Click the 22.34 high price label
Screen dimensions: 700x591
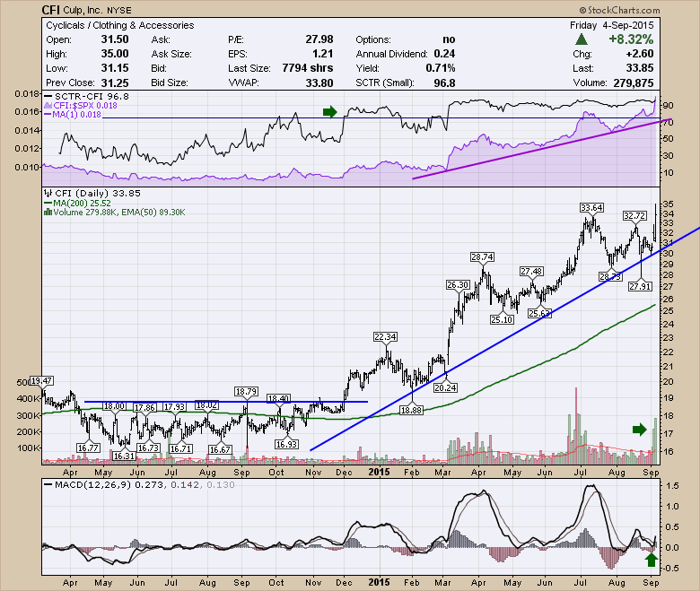pyautogui.click(x=385, y=337)
